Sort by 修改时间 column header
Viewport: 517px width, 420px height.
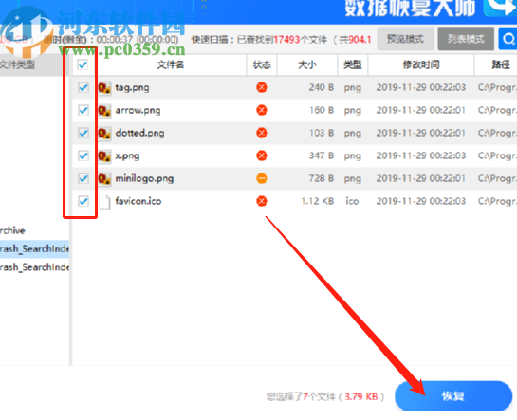tap(421, 64)
